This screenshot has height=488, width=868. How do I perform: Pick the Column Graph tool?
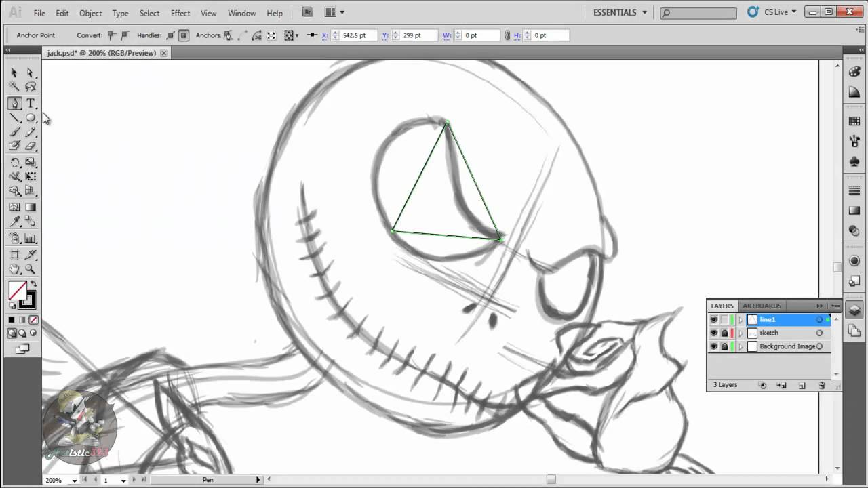click(31, 239)
